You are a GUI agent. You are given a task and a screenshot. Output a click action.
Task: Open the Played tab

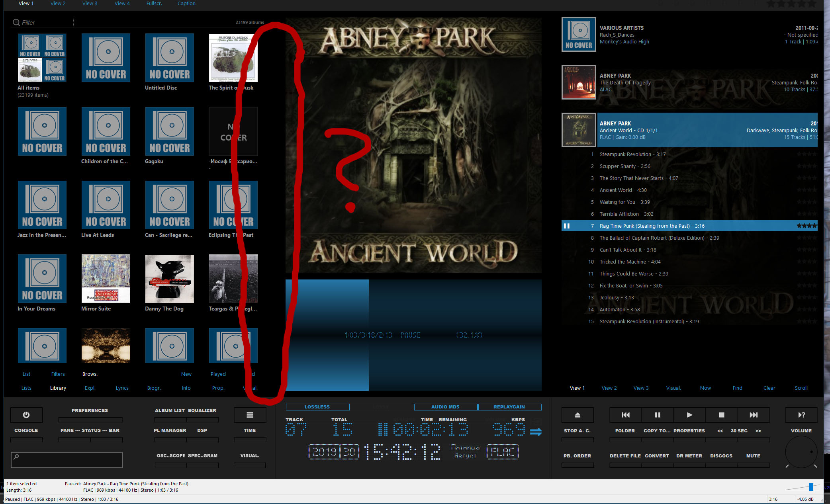218,374
